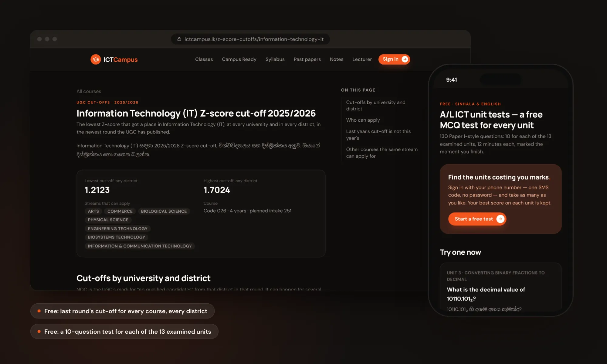Open the Lecturer navigation link

362,59
